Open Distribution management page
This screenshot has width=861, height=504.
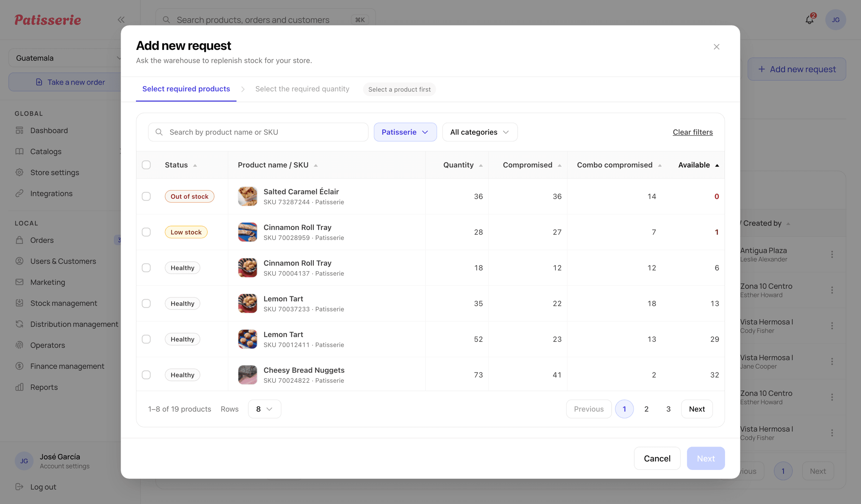pos(74,324)
